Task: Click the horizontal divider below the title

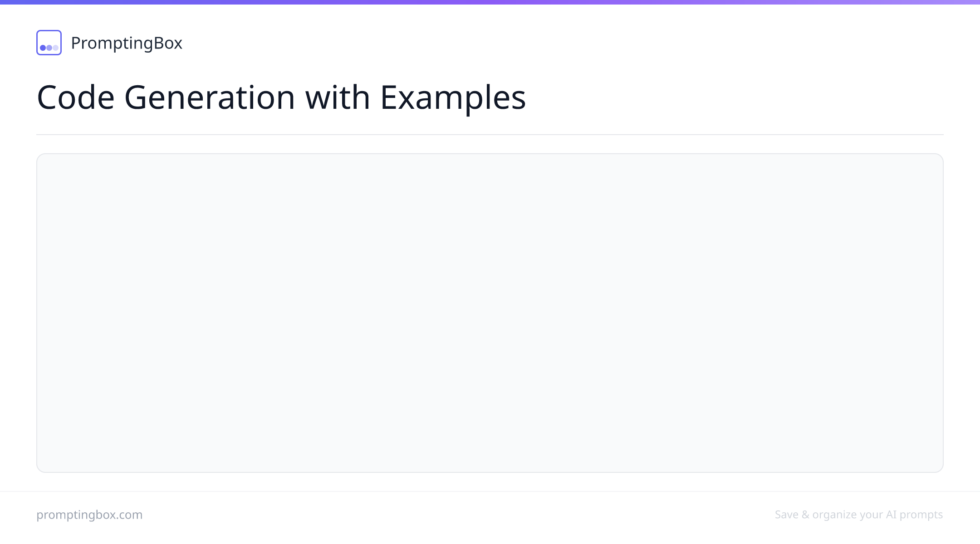Action: click(490, 135)
